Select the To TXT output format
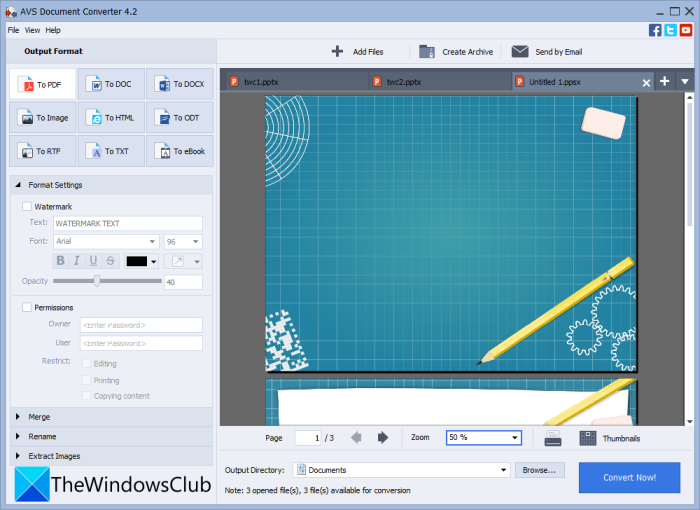This screenshot has width=700, height=510. pyautogui.click(x=111, y=151)
